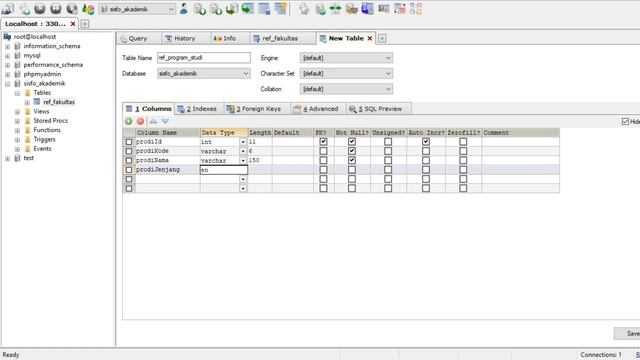The height and width of the screenshot is (360, 640).
Task: Switch to the Query tab
Action: tap(138, 38)
